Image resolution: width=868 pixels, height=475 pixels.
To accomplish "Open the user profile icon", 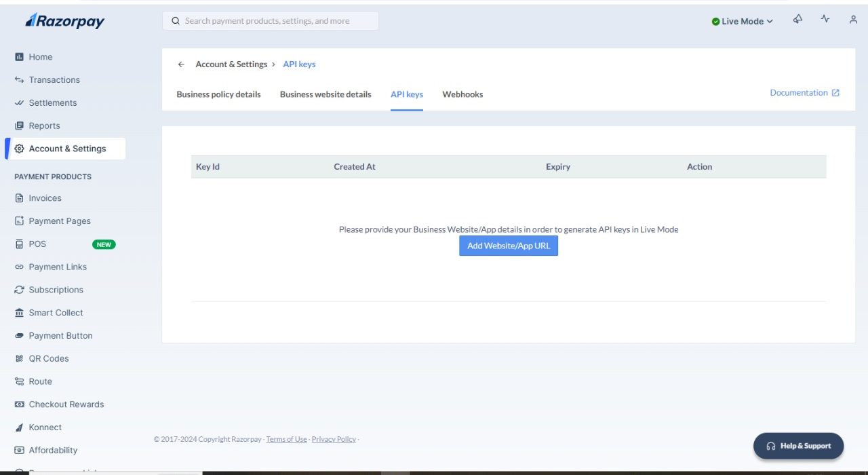I will tap(853, 20).
